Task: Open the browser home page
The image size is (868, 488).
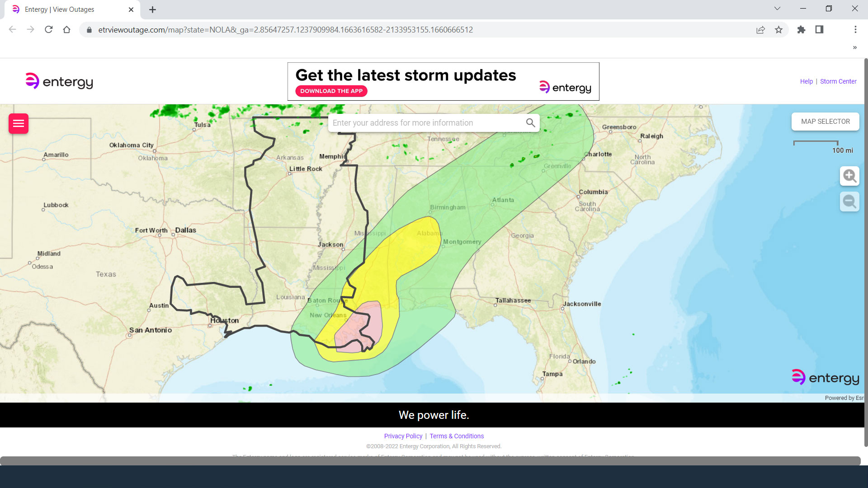Action: [x=66, y=29]
